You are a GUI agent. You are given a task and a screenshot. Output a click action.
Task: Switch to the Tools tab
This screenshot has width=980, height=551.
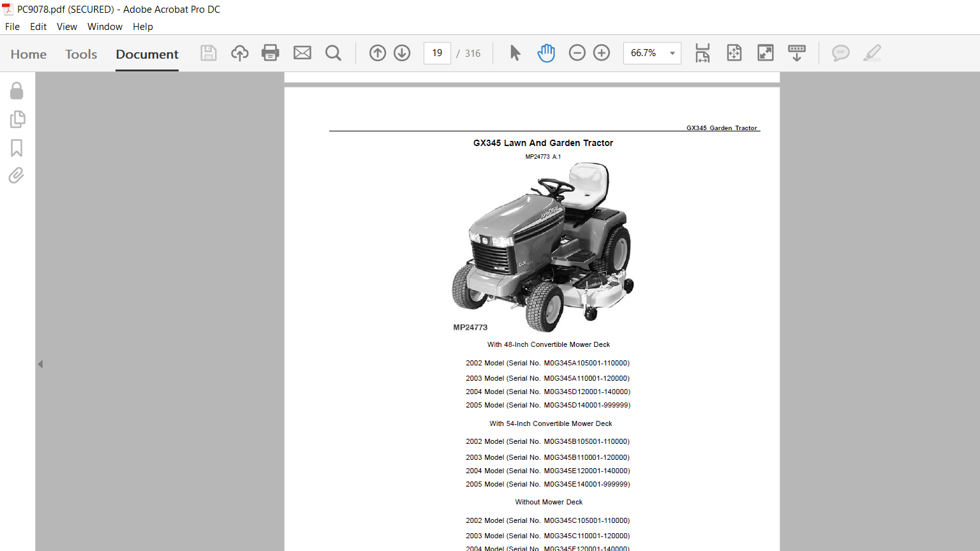click(81, 54)
